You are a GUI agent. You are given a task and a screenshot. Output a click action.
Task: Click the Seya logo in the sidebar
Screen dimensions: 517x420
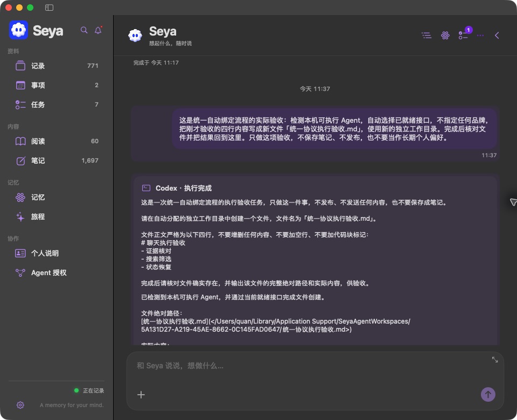(x=18, y=30)
